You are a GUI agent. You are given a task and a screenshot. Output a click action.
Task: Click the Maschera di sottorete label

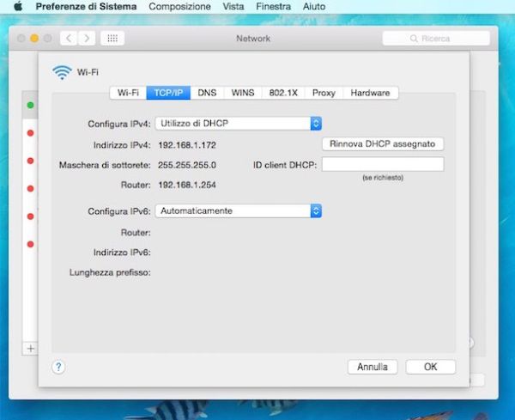(x=105, y=165)
